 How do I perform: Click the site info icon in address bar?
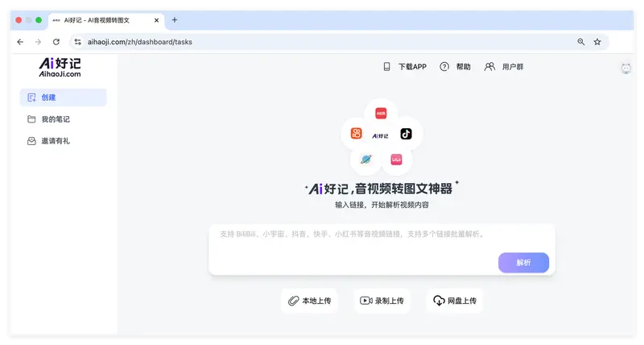click(77, 42)
